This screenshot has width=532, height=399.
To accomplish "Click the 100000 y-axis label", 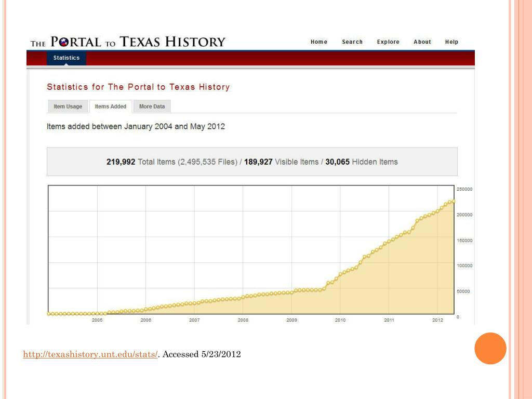I will tap(464, 265).
